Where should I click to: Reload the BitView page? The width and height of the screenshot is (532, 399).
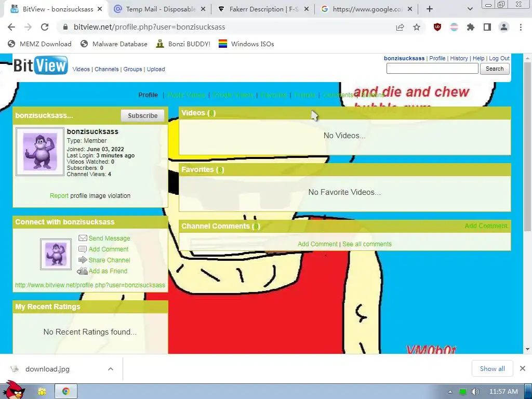tap(45, 27)
